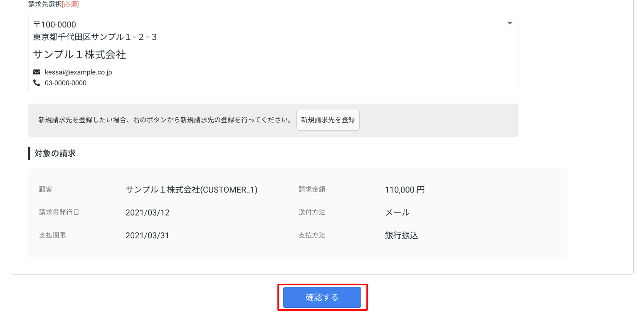Click the envelope icon beside kessai@example.co.jp
The image size is (644, 324).
click(x=37, y=72)
